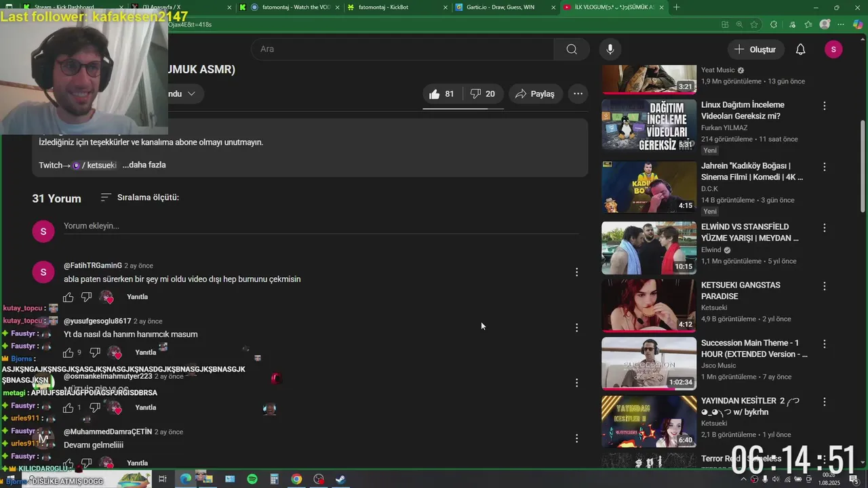
Task: Open the Succession Main Theme thumbnail
Action: (x=649, y=364)
